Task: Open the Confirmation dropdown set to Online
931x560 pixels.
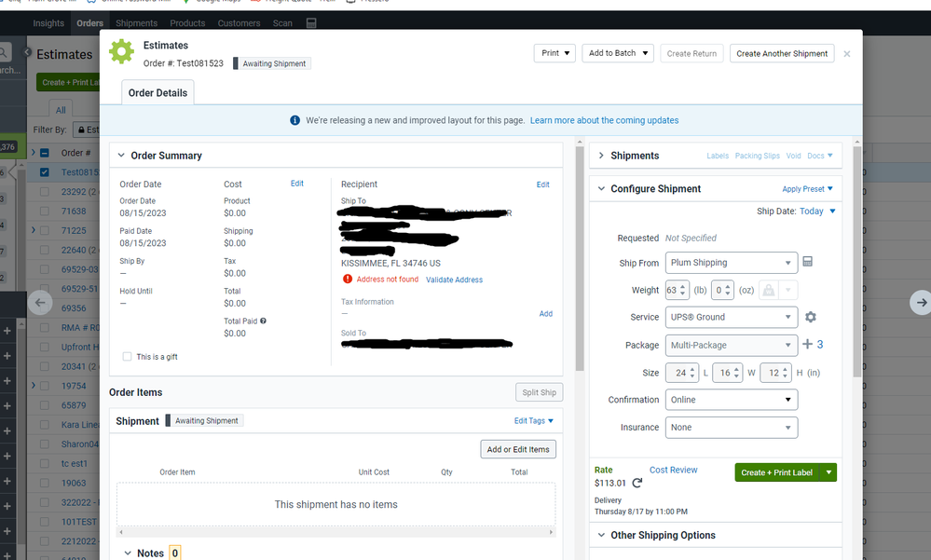Action: pos(732,400)
